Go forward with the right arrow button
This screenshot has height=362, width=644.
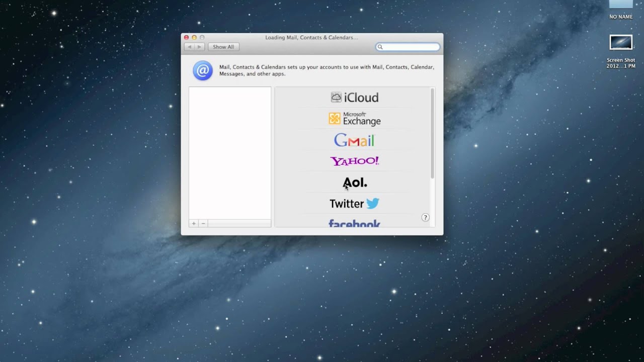click(x=199, y=47)
